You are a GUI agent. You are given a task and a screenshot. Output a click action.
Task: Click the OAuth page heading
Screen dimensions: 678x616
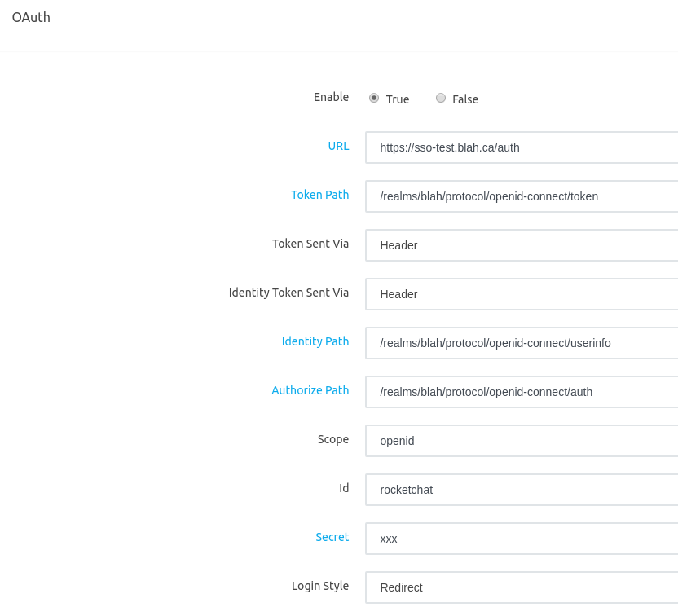point(29,16)
